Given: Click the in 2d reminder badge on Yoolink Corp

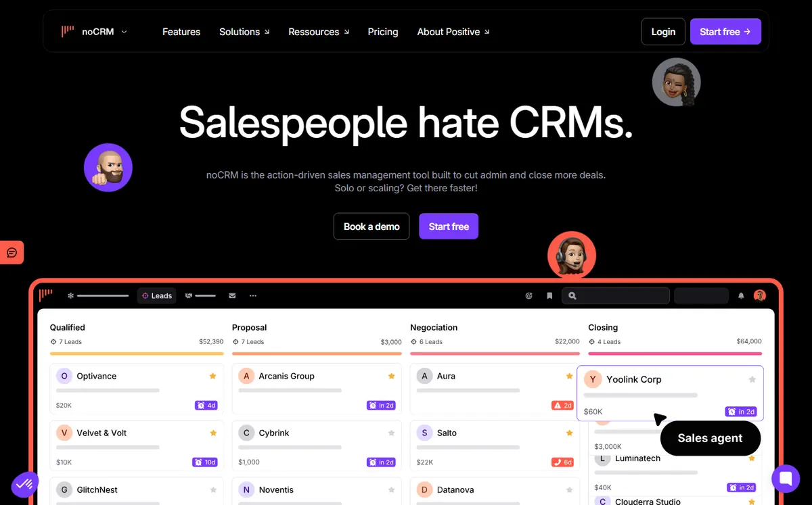Looking at the screenshot, I should (x=741, y=412).
